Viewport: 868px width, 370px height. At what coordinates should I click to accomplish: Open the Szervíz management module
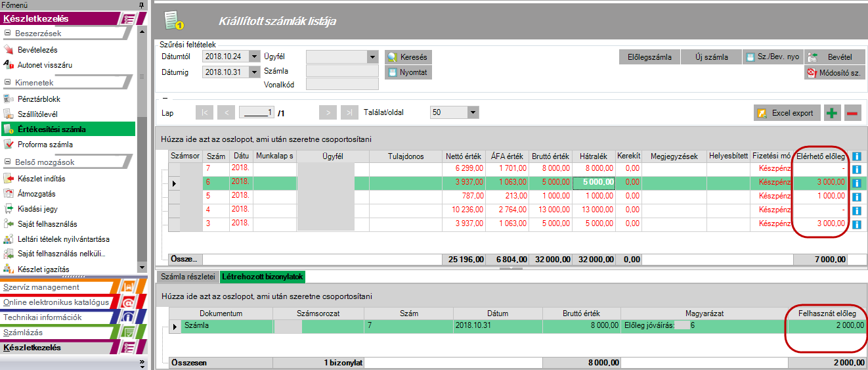pos(41,287)
